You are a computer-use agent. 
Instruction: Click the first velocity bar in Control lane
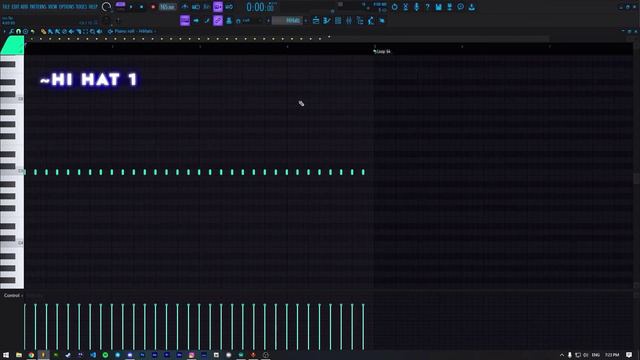24,327
